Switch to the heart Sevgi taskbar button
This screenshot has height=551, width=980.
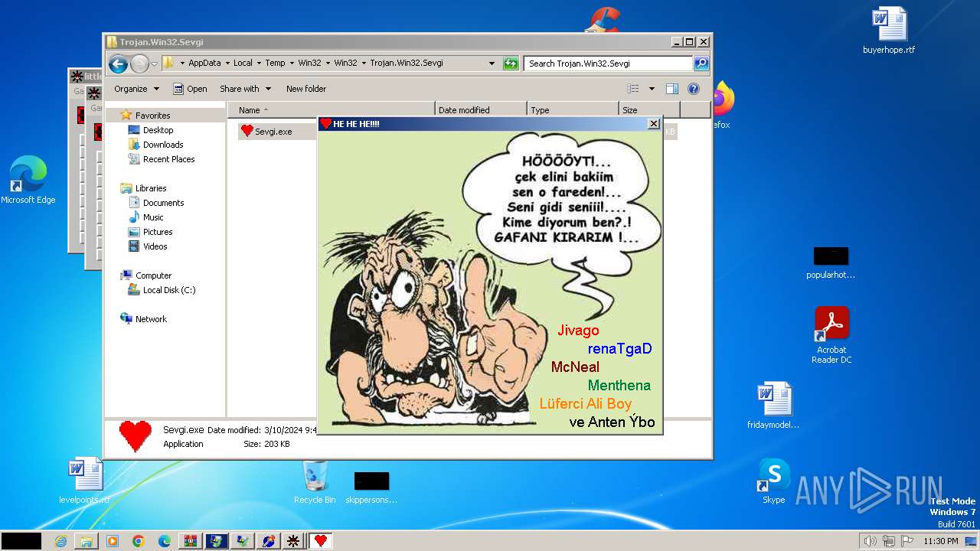[321, 541]
